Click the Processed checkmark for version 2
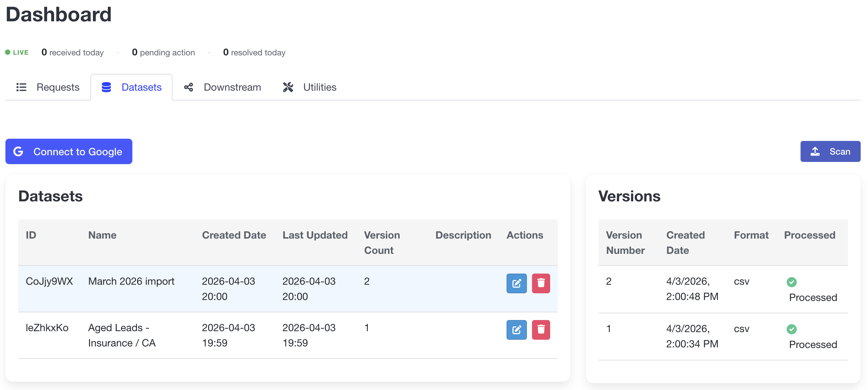Image resolution: width=868 pixels, height=390 pixels. pyautogui.click(x=792, y=282)
